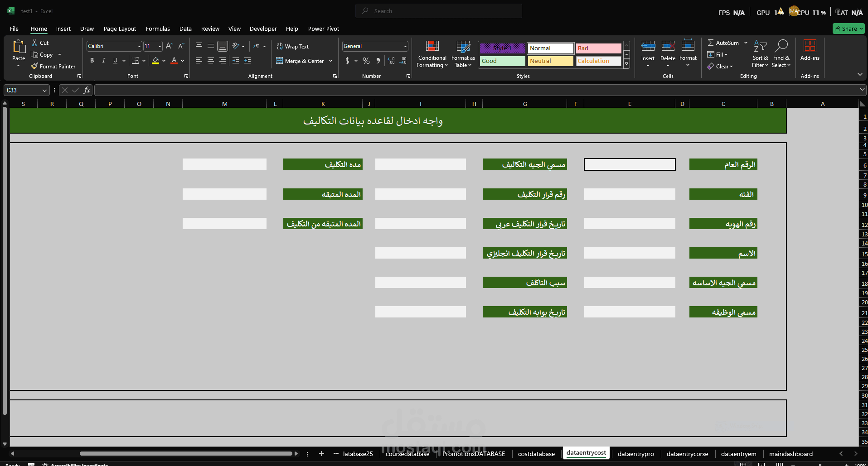Click the Conditional Formatting icon

coord(432,47)
